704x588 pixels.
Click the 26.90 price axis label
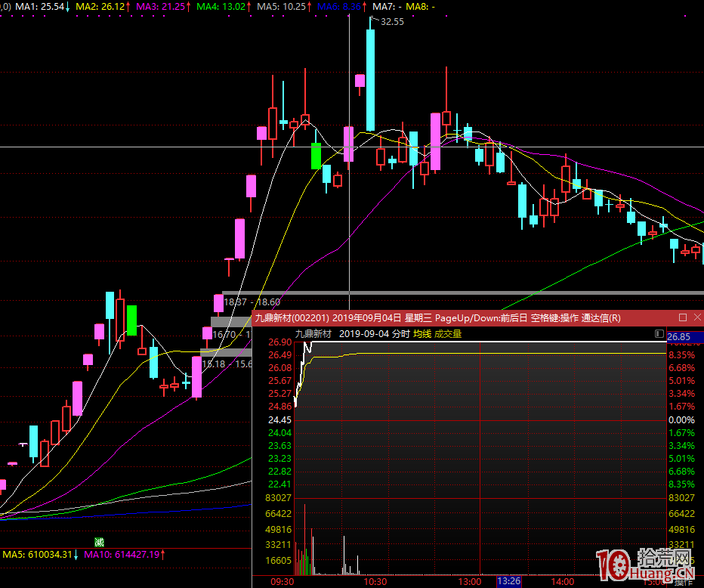[279, 342]
